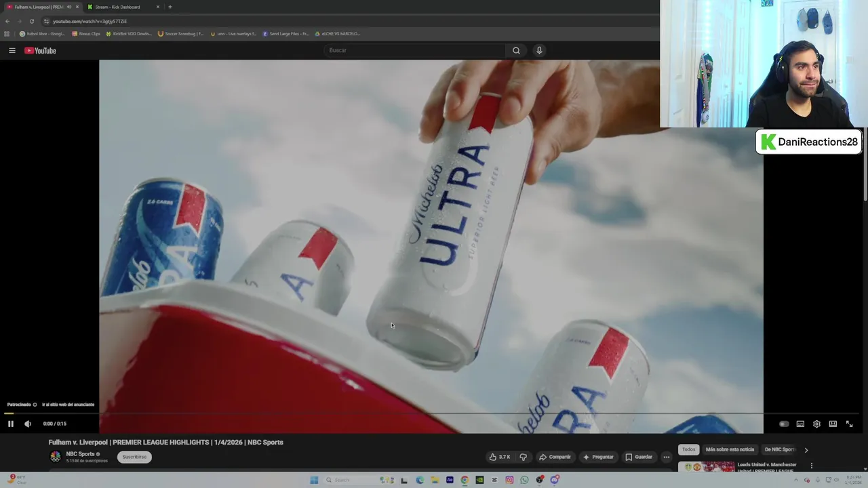The image size is (868, 488).
Task: Click the address bar URL youtube.com/watch
Action: pos(90,21)
